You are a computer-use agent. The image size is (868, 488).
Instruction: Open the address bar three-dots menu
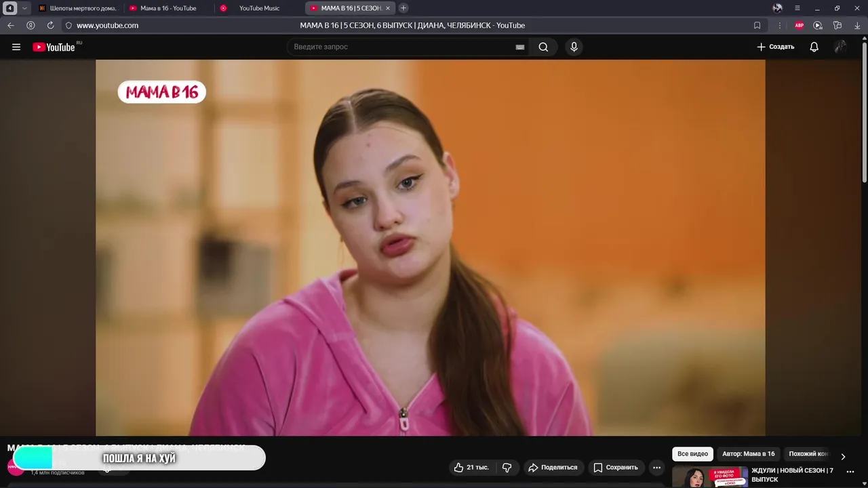[780, 25]
